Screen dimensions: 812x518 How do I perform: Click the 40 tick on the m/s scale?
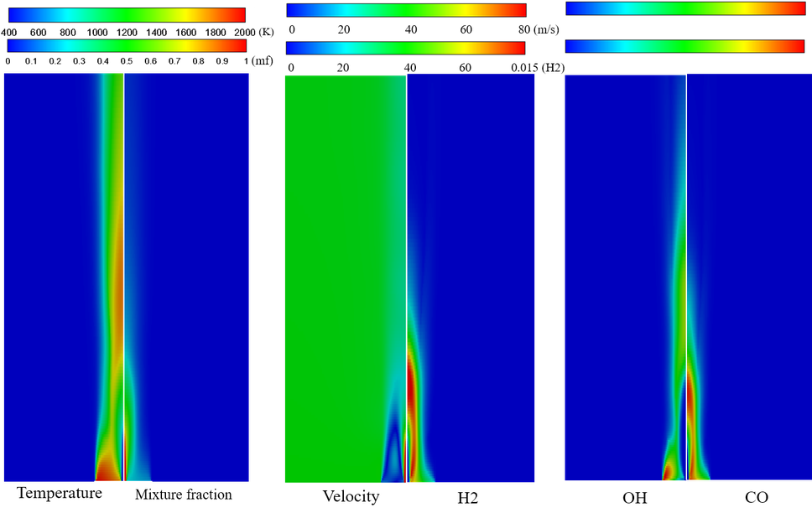(x=411, y=29)
